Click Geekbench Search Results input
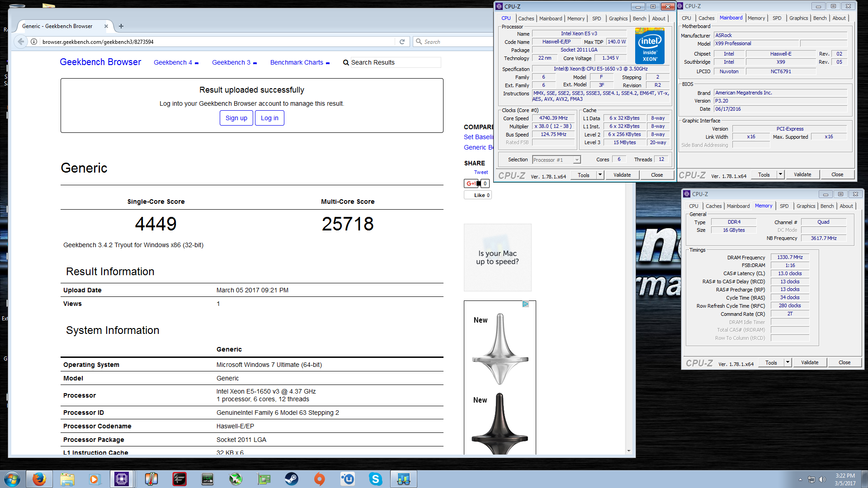 395,62
